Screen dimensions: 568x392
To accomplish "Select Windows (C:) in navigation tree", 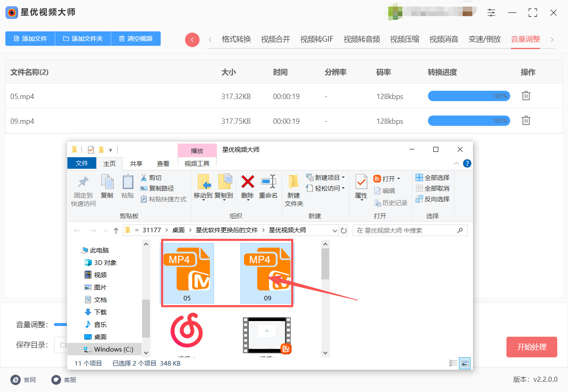I will click(105, 349).
